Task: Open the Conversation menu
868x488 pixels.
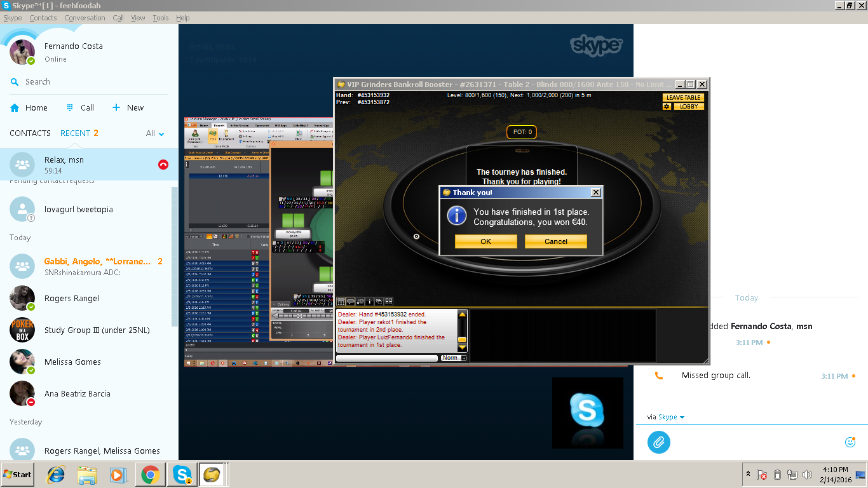Action: [x=85, y=18]
